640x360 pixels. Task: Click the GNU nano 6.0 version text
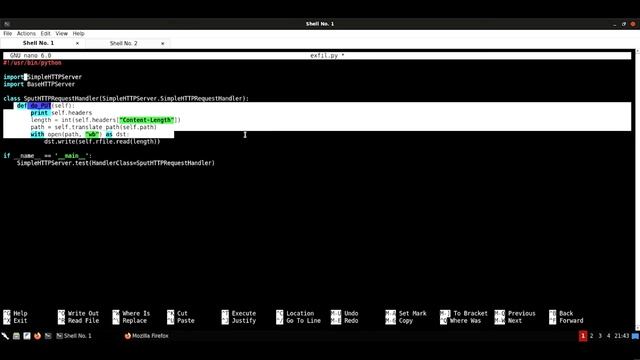click(x=31, y=56)
